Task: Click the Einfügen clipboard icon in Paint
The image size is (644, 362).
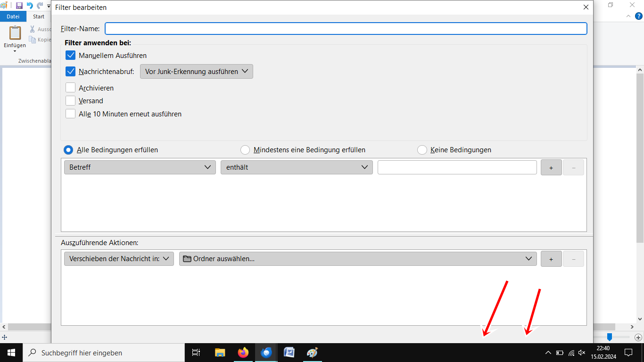Action: (15, 33)
